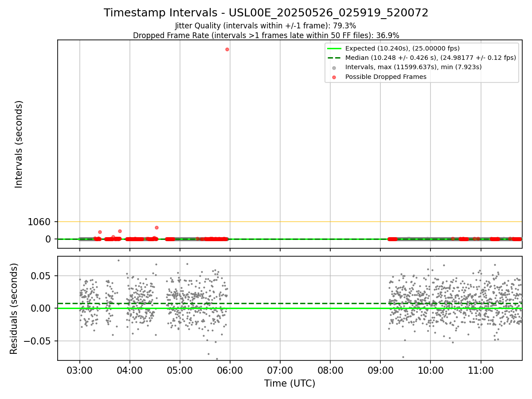Image resolution: width=532 pixels, height=399 pixels.
Task: Click the '07:00' x-axis tick label
Action: [x=280, y=370]
